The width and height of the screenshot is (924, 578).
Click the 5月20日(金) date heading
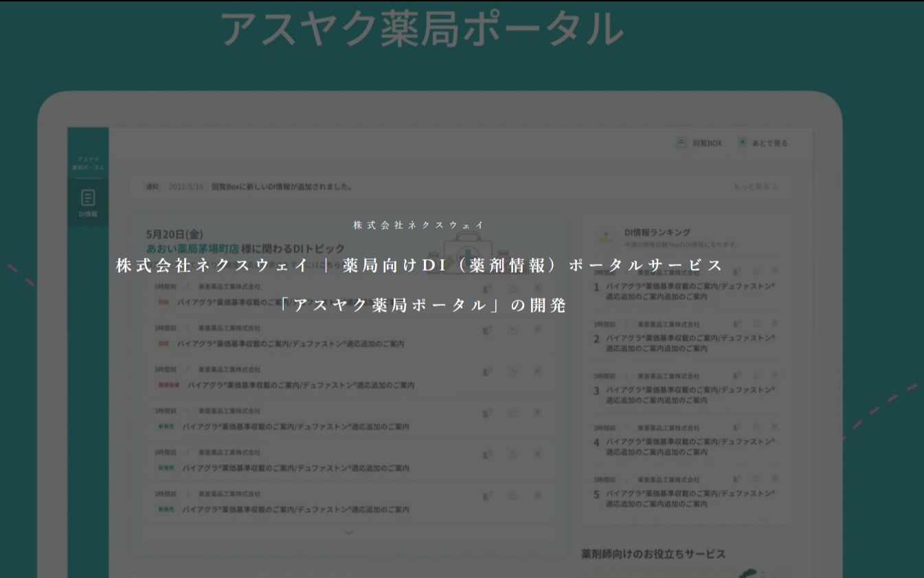coord(174,234)
